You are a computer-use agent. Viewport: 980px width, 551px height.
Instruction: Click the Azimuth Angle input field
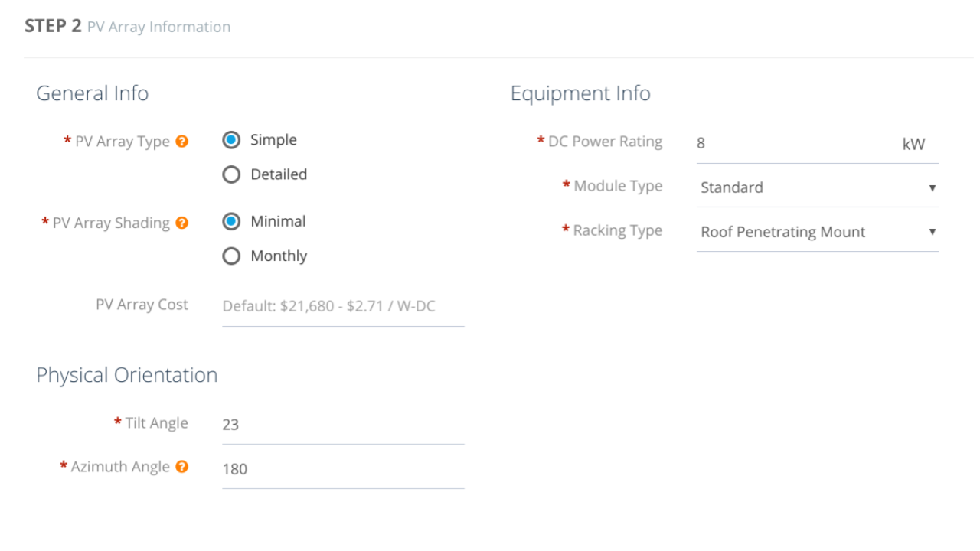[x=343, y=469]
